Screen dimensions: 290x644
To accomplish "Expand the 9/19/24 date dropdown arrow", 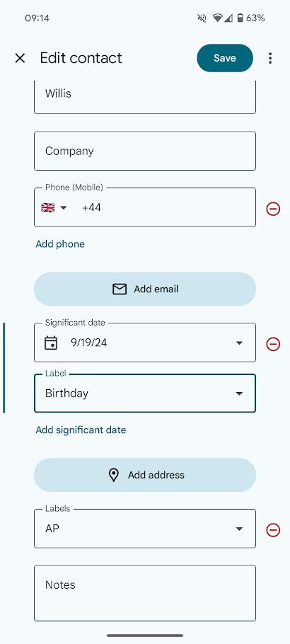I will tap(239, 343).
